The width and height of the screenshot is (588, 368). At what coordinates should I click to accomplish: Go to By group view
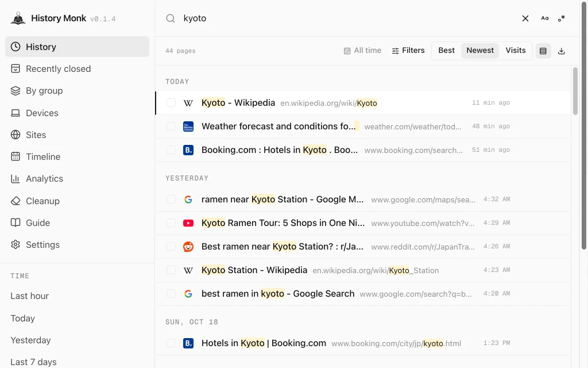[78, 91]
